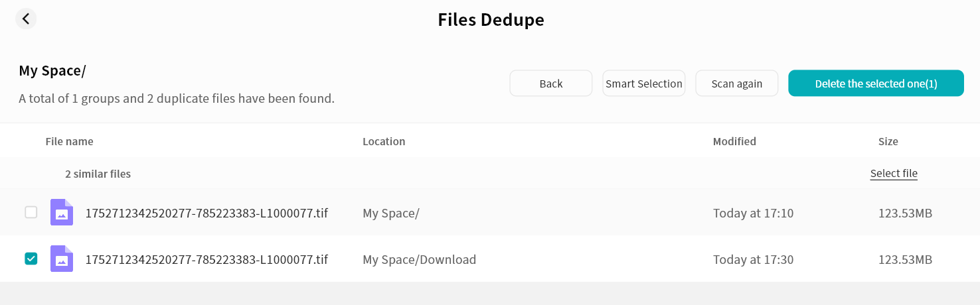
Task: Uncheck the My Space/Download file checkbox
Action: click(31, 259)
